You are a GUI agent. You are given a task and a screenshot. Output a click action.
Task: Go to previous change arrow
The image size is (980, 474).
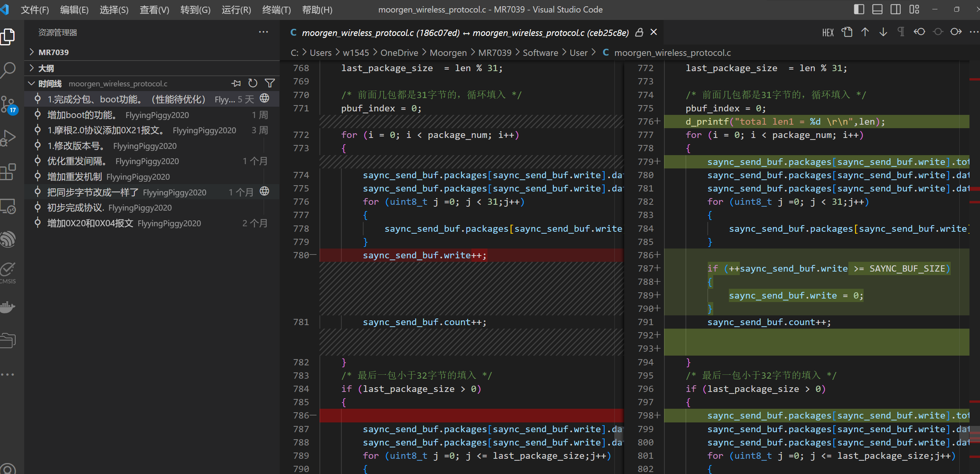pyautogui.click(x=865, y=32)
